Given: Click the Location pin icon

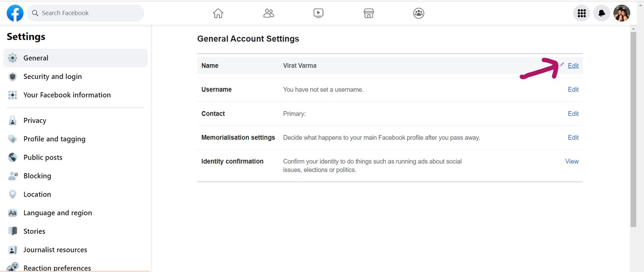Looking at the screenshot, I should pos(13,194).
